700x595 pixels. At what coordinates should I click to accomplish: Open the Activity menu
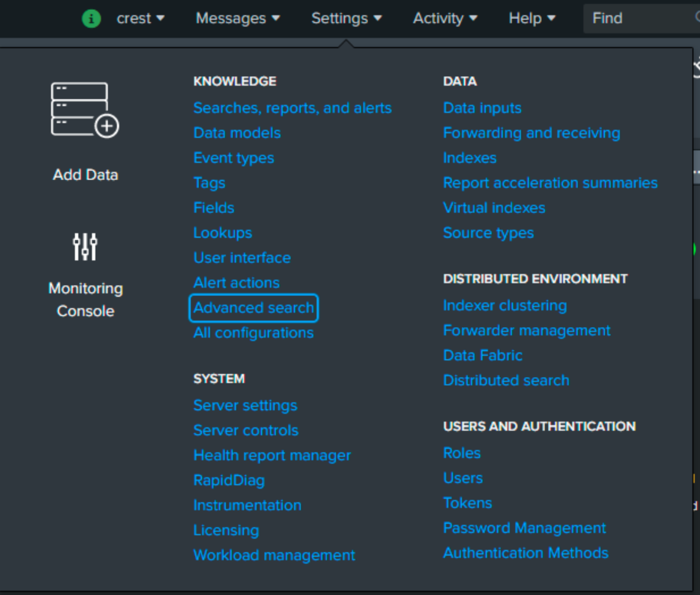point(445,18)
